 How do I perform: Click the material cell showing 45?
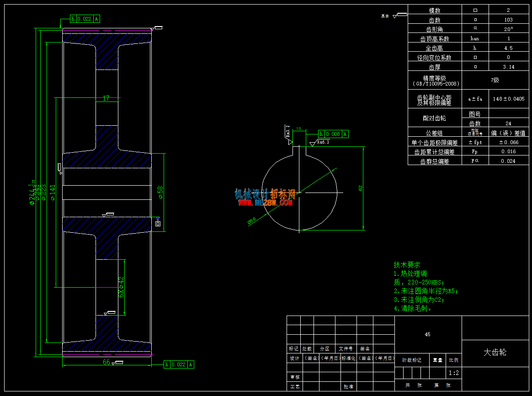click(428, 335)
